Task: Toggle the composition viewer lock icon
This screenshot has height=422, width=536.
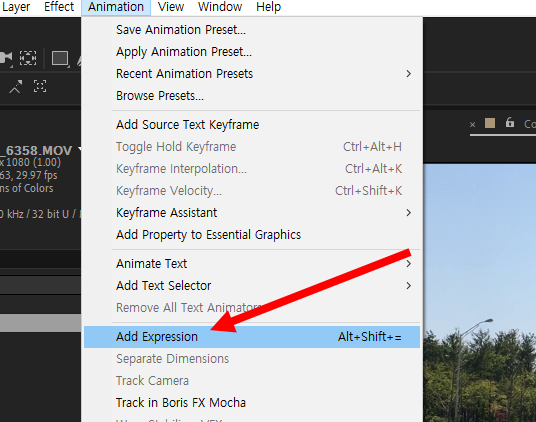Action: click(510, 122)
